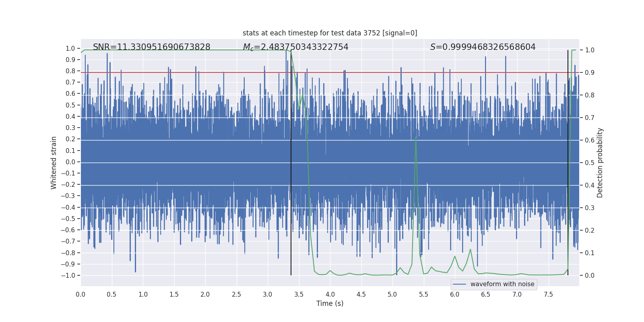Screen dimensions: 644x322
Task: Select the 7.5 tick on the Time axis
Action: point(548,294)
